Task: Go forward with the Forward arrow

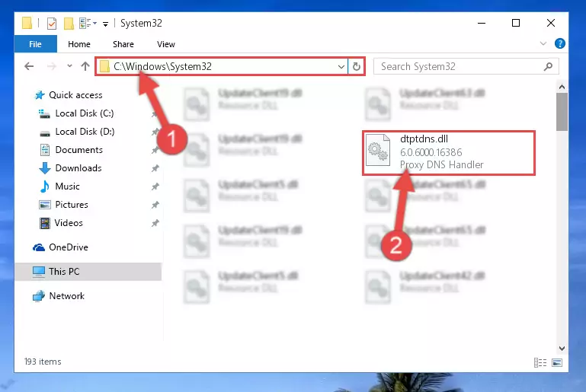Action: [52, 66]
